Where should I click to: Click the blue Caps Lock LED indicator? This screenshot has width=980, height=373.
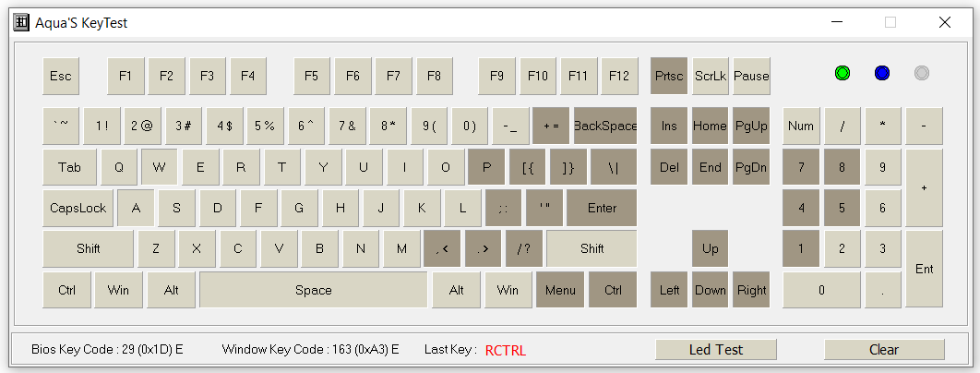(x=881, y=73)
